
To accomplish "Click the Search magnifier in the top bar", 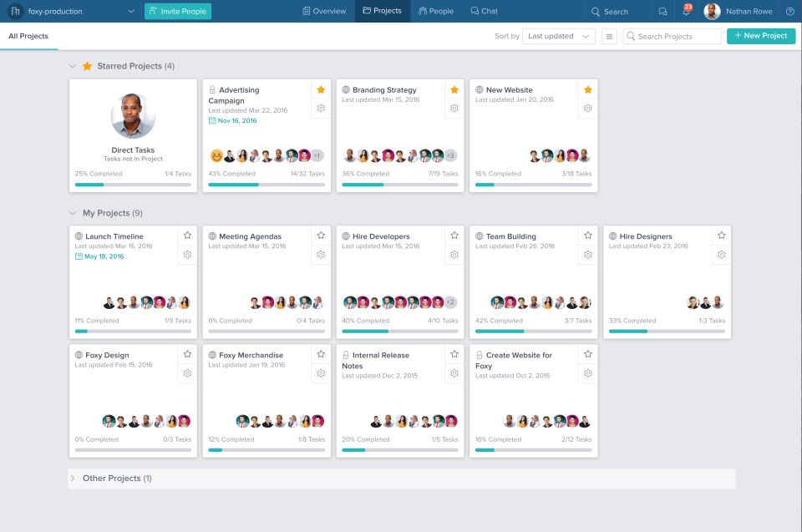I will coord(595,11).
